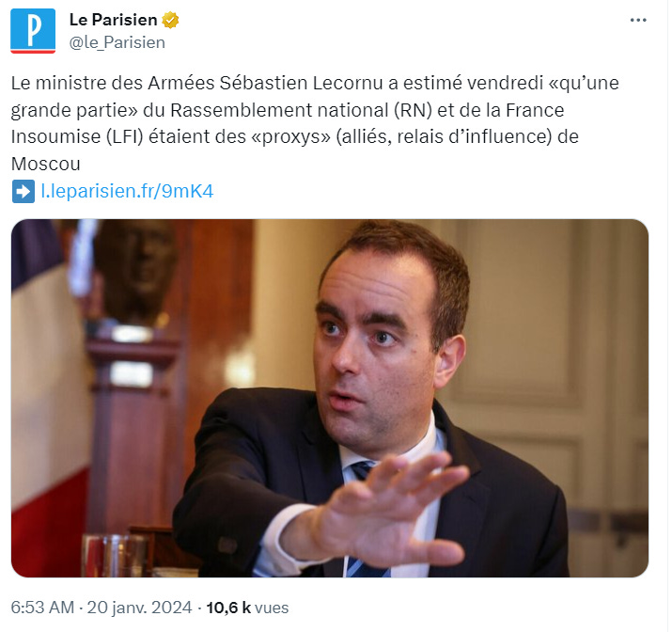Open the three-dot more options menu
672x632 pixels.
[x=638, y=20]
